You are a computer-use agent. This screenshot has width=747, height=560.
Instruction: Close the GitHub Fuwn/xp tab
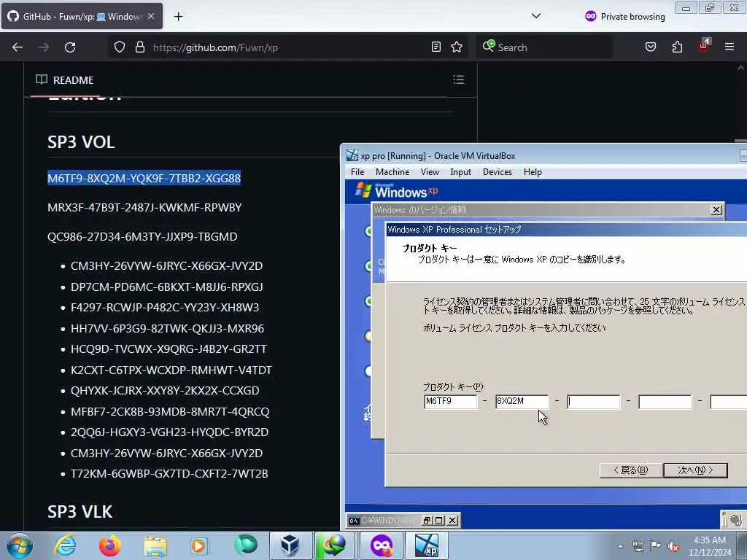[151, 16]
